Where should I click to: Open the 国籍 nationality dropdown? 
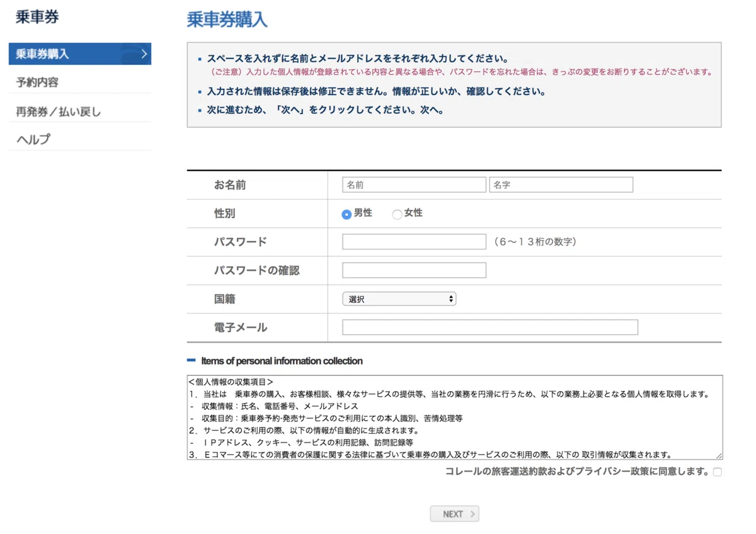pos(399,299)
